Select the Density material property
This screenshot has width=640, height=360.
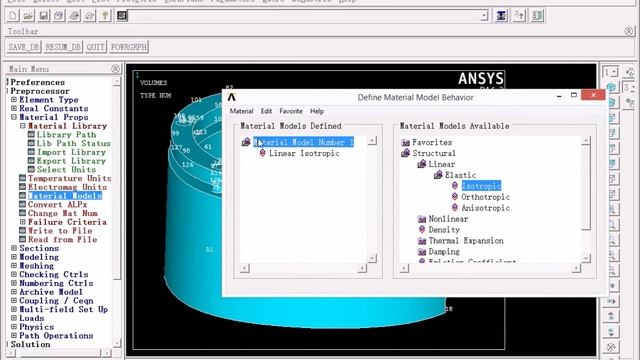click(x=444, y=230)
